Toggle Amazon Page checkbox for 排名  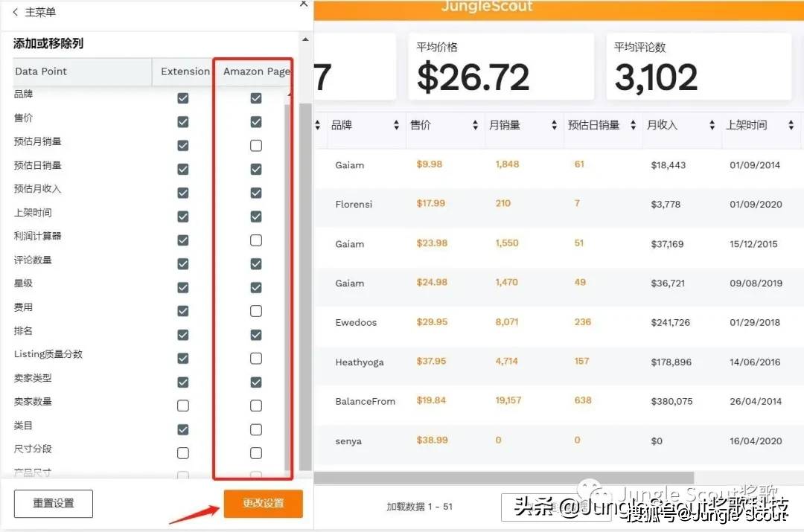click(x=256, y=335)
